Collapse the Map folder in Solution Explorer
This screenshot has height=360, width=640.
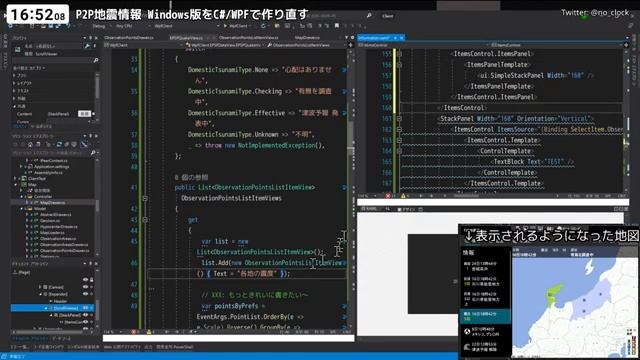(x=16, y=184)
